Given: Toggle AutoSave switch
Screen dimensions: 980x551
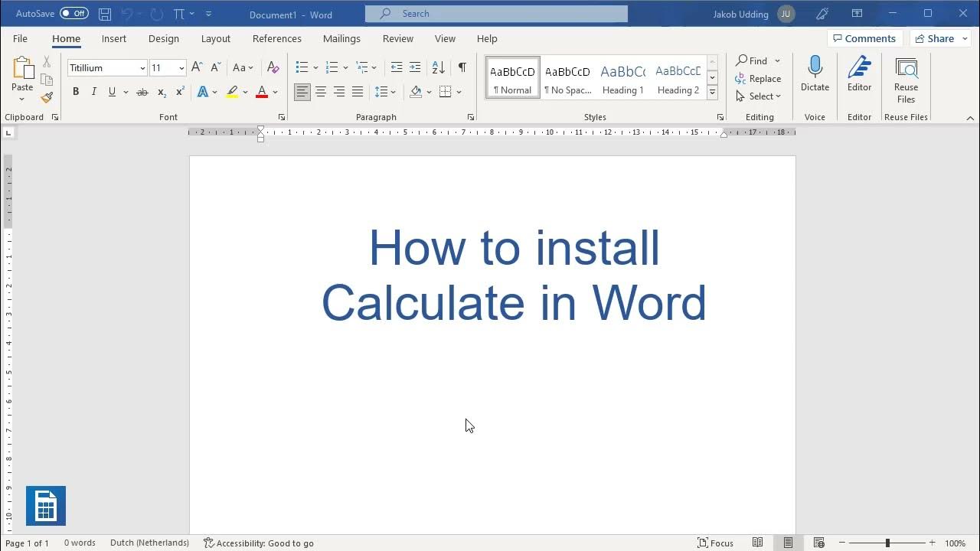Looking at the screenshot, I should [73, 14].
